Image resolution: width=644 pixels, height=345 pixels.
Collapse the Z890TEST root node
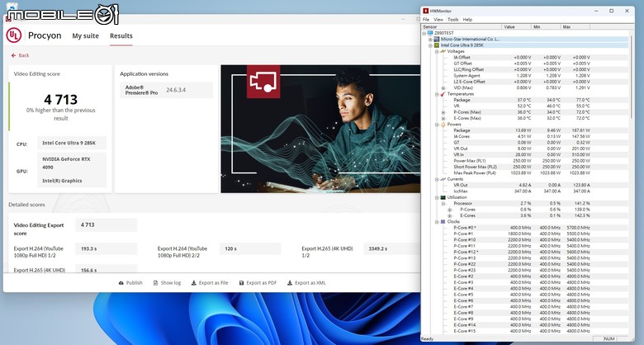(424, 33)
